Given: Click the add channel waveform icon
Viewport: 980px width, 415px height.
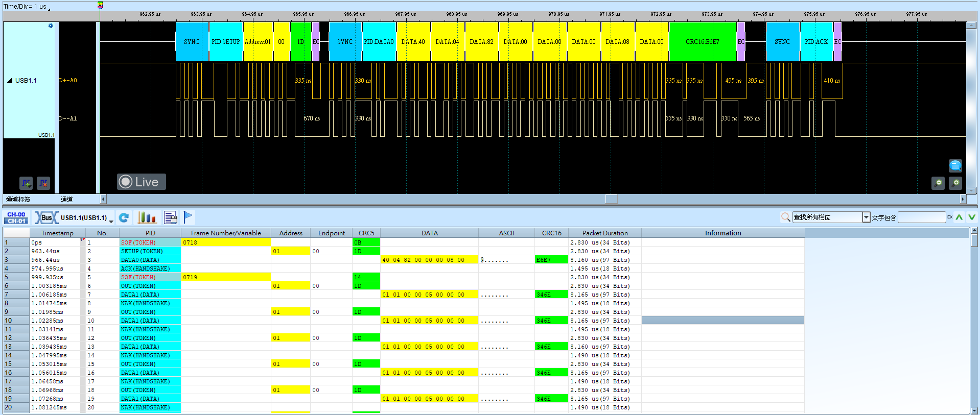Looking at the screenshot, I should click(x=26, y=182).
